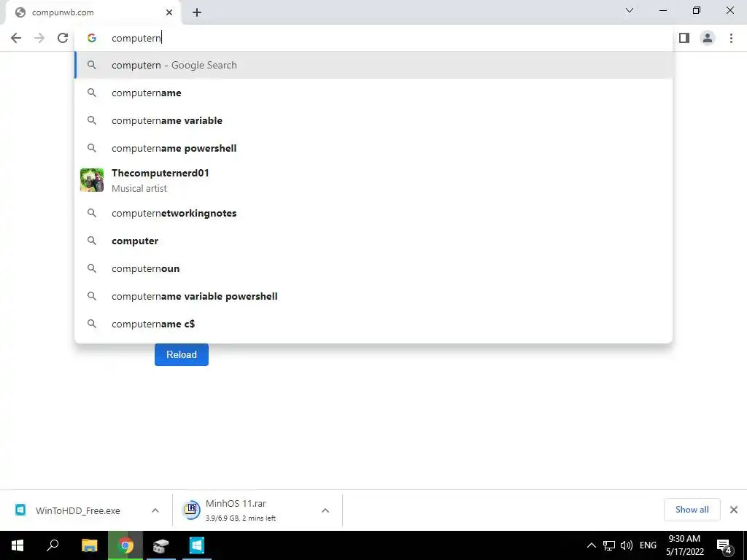Click into the address bar text field
The image size is (747, 560).
373,38
